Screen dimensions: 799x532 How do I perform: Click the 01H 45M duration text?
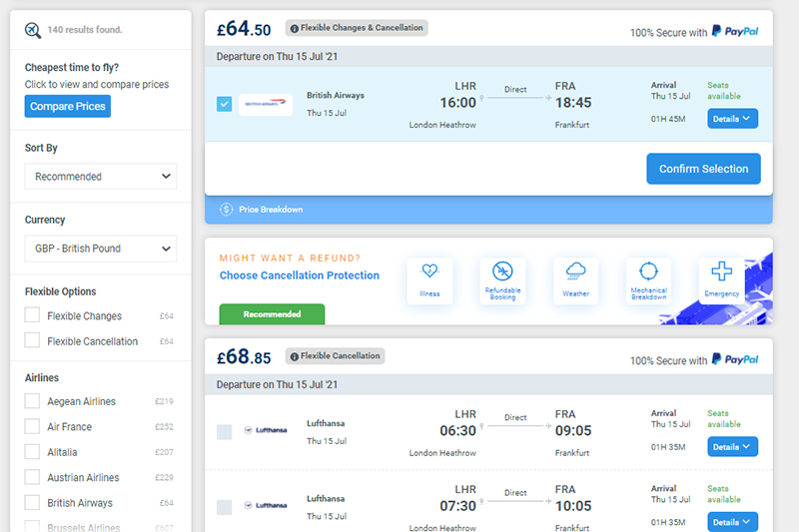pos(668,119)
